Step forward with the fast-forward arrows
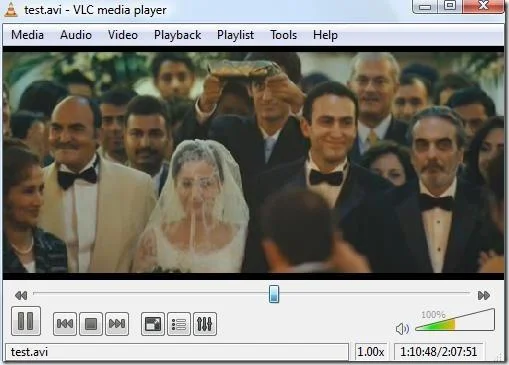The image size is (509, 365). pos(484,295)
